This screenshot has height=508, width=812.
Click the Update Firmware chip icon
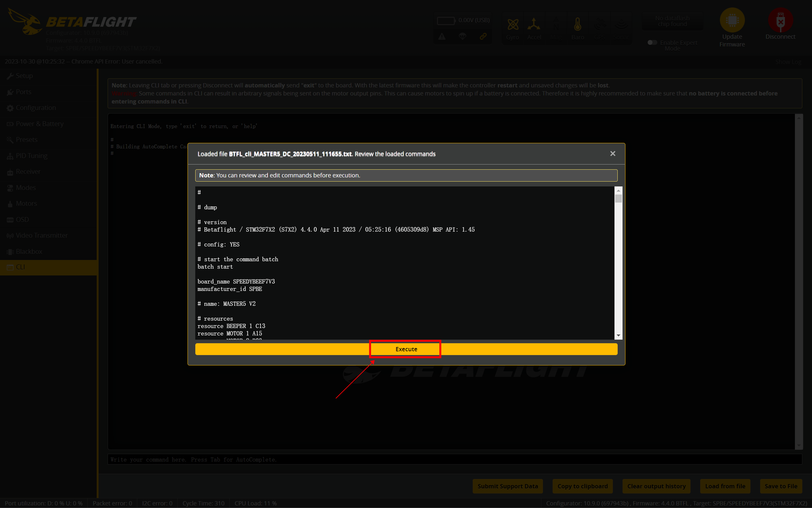point(732,20)
